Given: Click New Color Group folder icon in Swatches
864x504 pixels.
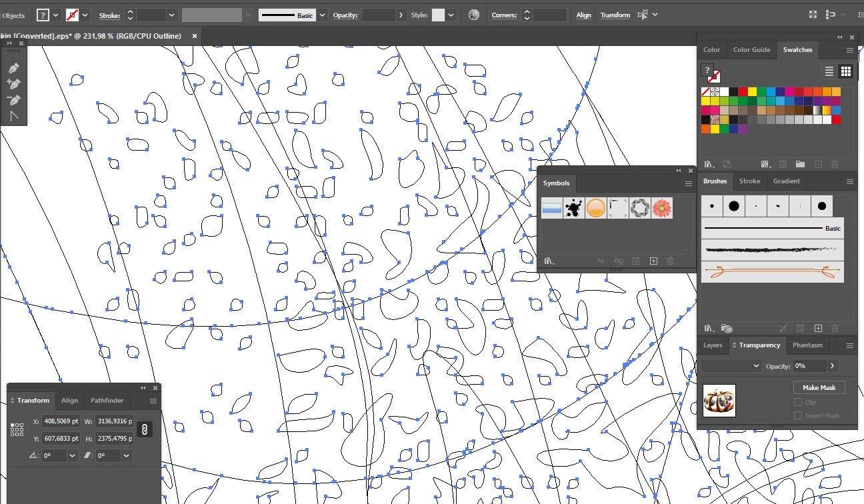Looking at the screenshot, I should click(x=800, y=164).
